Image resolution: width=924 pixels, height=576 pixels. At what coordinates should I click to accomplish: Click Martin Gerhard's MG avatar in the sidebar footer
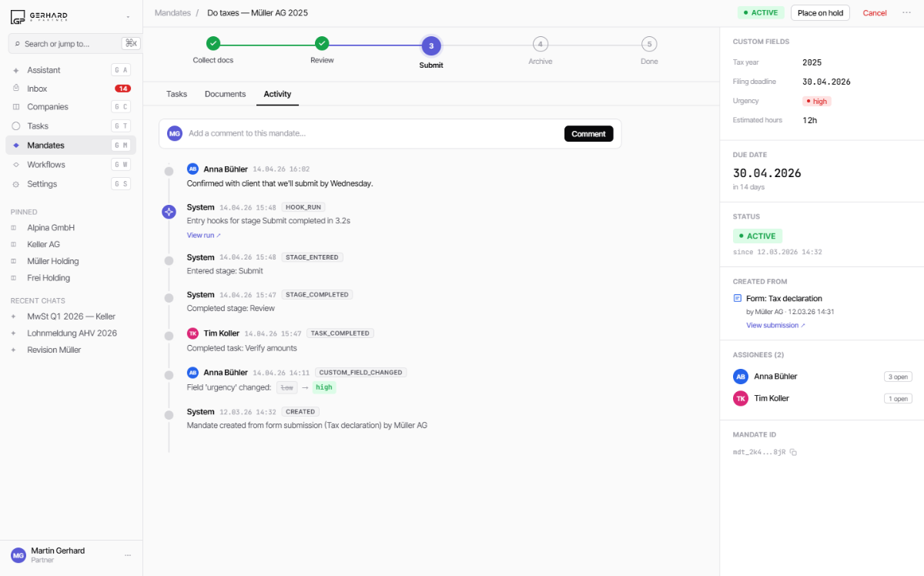pyautogui.click(x=18, y=554)
